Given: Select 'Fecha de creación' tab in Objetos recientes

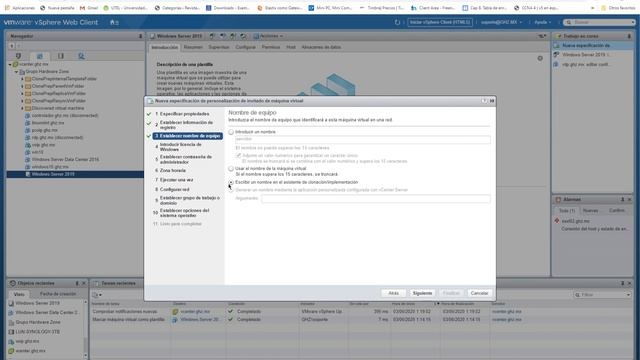Looking at the screenshot, I should 58,294.
